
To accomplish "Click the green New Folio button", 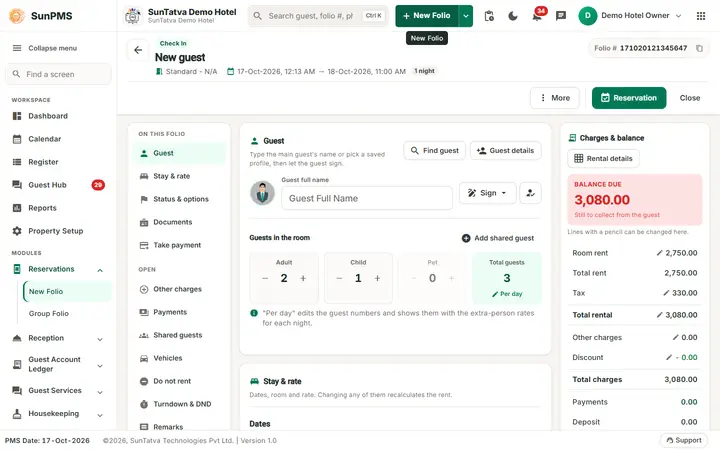I will tap(427, 16).
